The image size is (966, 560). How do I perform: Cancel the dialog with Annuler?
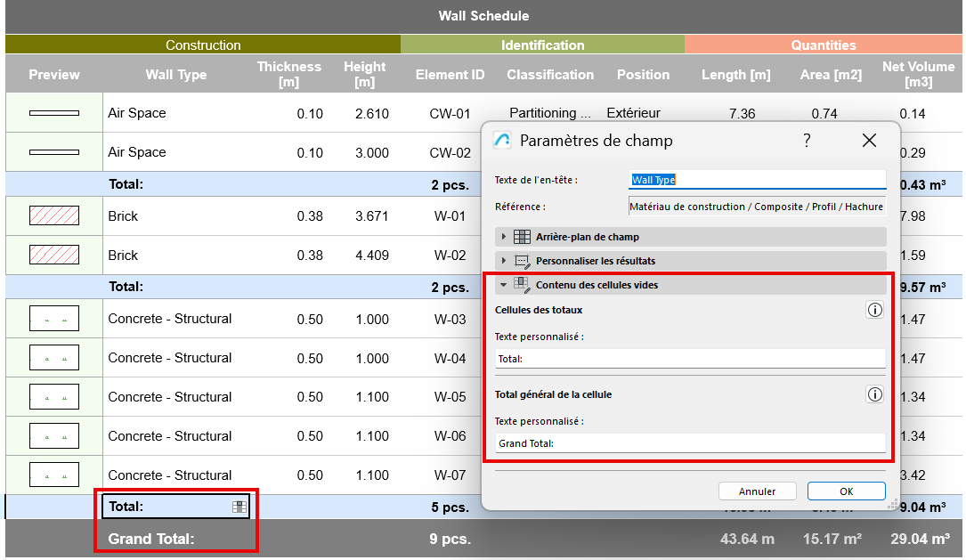click(757, 491)
